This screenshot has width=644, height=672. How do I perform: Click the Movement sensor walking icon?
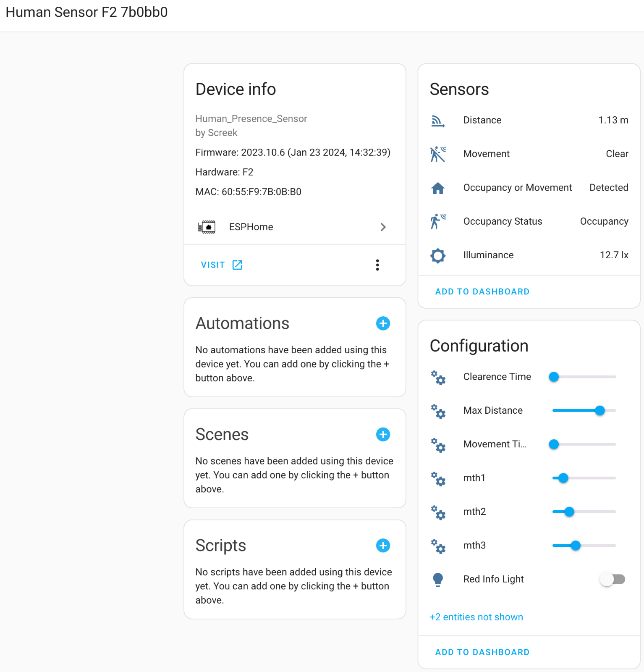click(438, 154)
